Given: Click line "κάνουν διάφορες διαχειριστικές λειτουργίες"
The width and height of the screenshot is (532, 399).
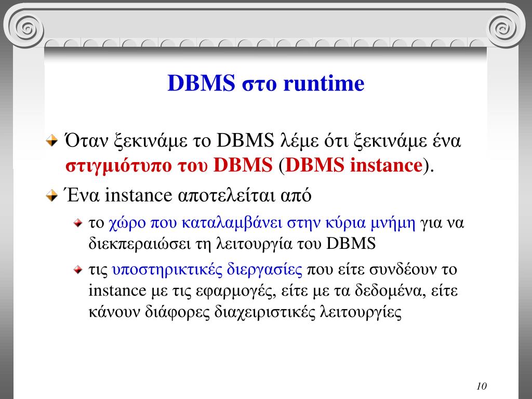Looking at the screenshot, I should [245, 312].
